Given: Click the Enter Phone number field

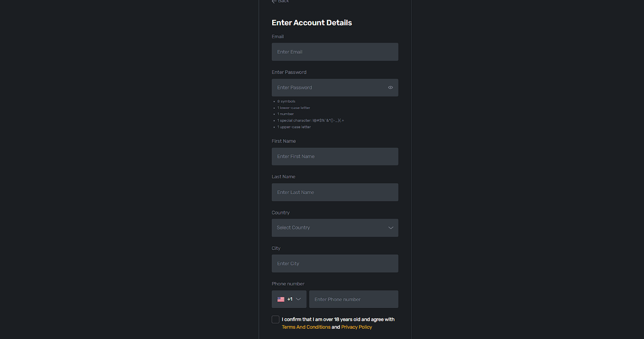Looking at the screenshot, I should point(354,299).
